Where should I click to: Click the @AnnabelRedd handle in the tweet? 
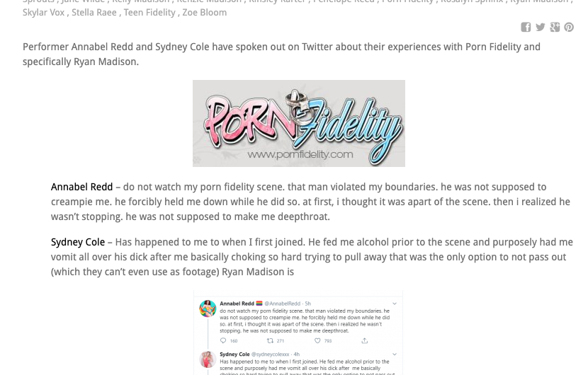coord(283,304)
